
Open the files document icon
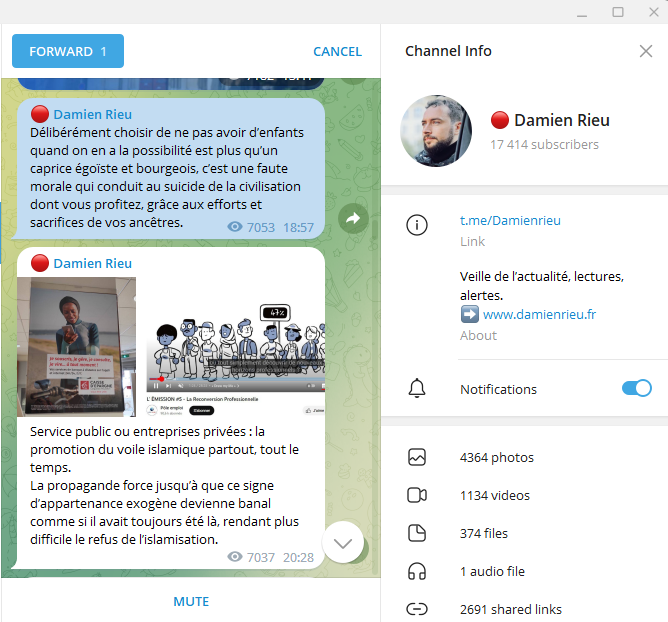pyautogui.click(x=417, y=533)
